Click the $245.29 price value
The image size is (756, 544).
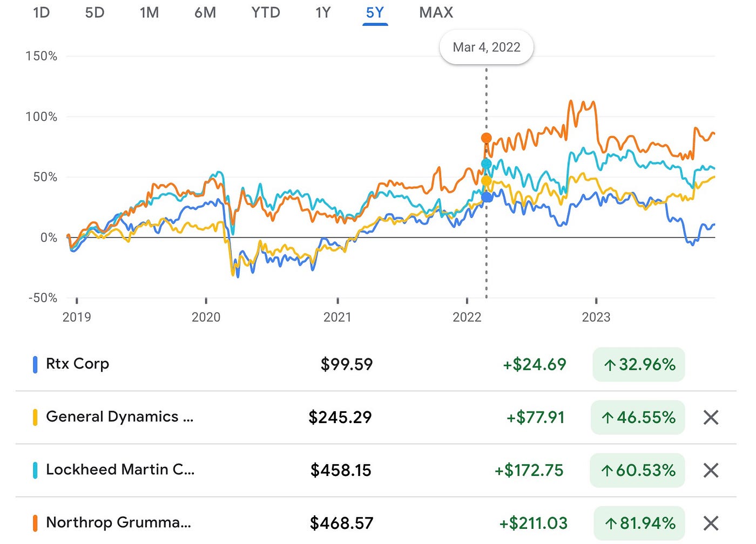point(340,417)
